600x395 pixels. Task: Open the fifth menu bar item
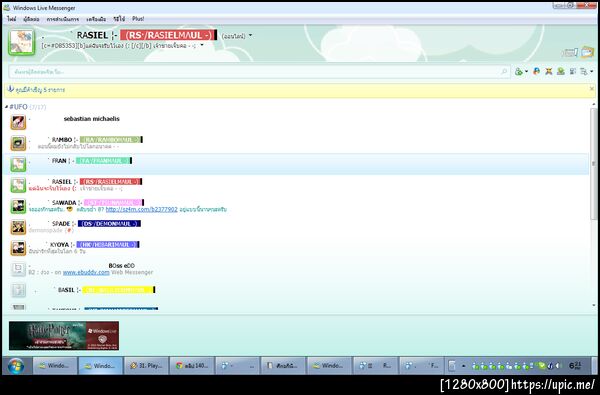click(119, 19)
